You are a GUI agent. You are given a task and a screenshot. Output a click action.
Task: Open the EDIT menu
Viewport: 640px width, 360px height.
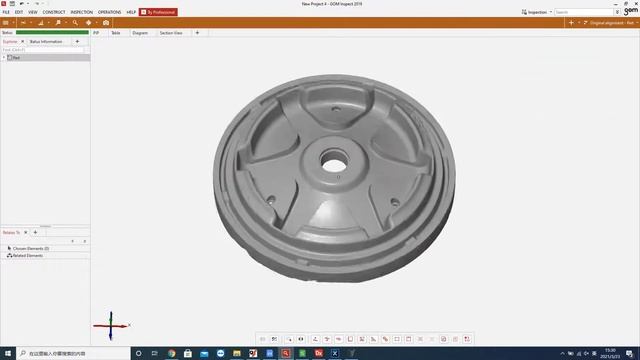click(19, 12)
